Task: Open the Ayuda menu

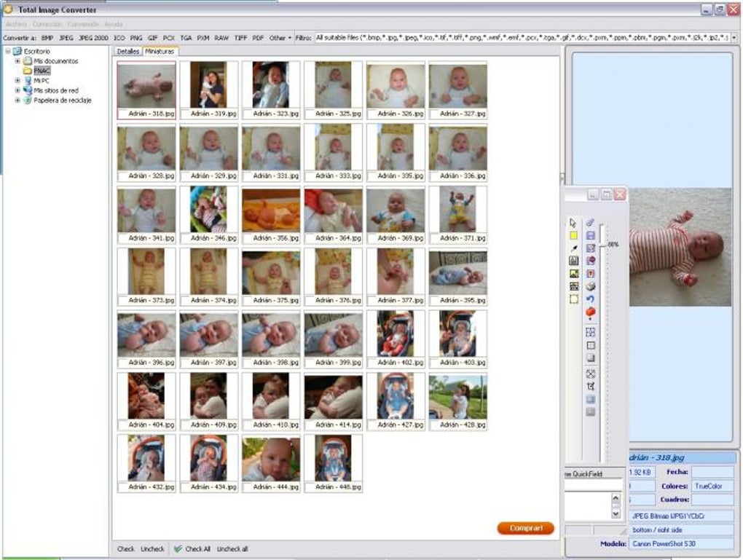Action: point(113,24)
